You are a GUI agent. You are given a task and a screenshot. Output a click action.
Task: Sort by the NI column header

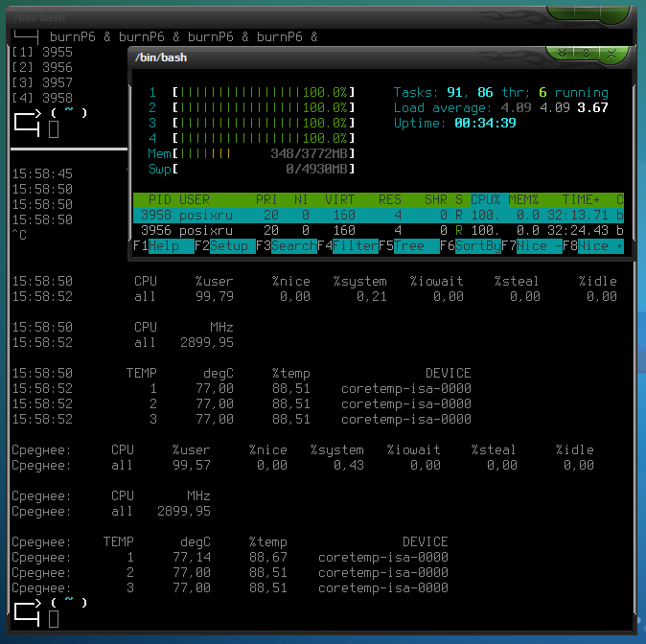click(301, 200)
